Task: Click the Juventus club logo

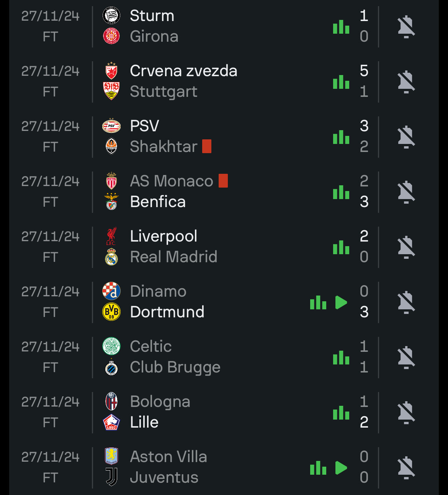Action: 111,477
